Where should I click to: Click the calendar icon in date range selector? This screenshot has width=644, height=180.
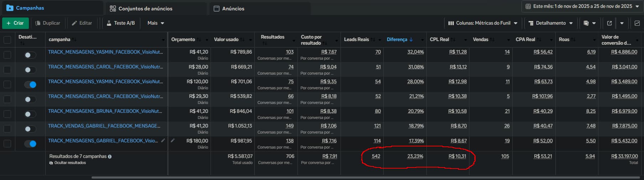click(528, 6)
